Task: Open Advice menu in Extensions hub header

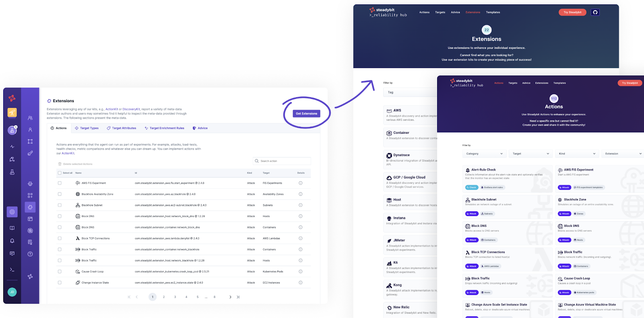Action: coord(455,12)
